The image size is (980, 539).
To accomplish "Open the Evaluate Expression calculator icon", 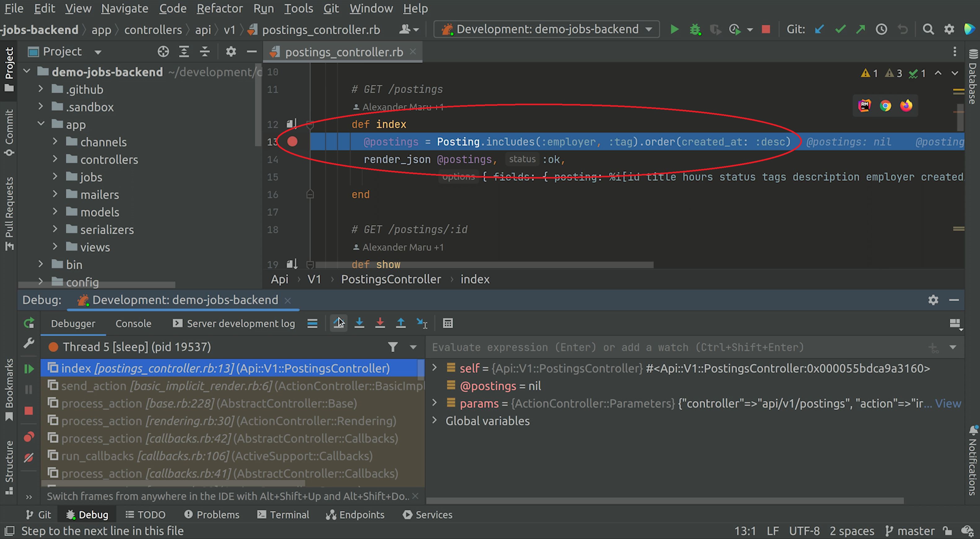I will (448, 323).
